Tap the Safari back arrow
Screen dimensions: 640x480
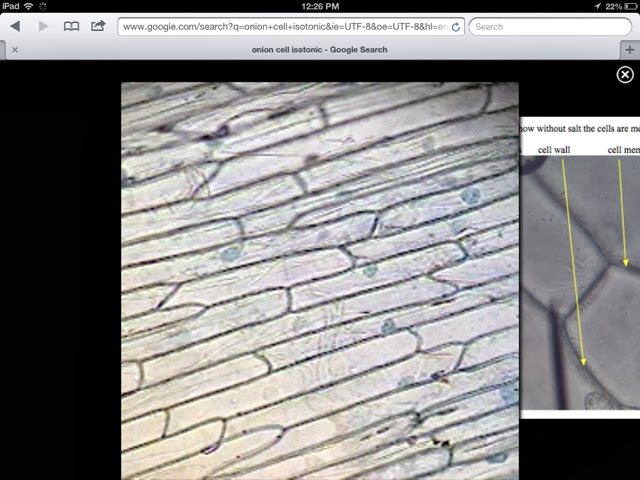coord(15,27)
